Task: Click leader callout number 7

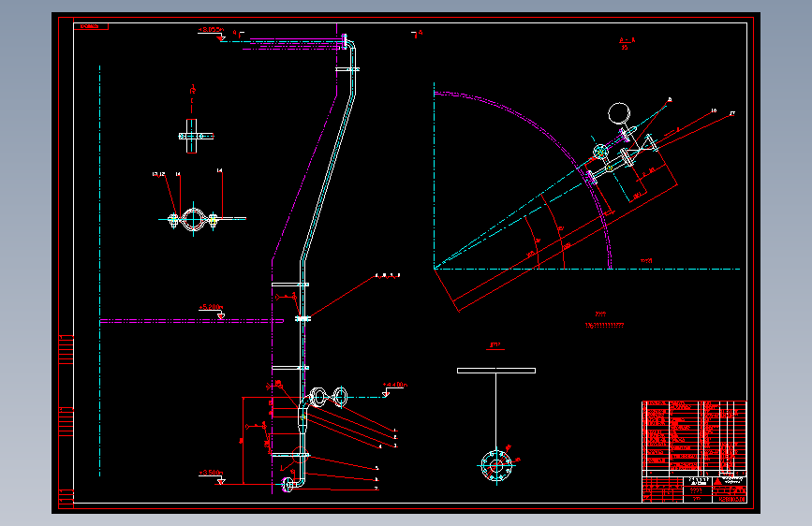Action: pyautogui.click(x=376, y=489)
